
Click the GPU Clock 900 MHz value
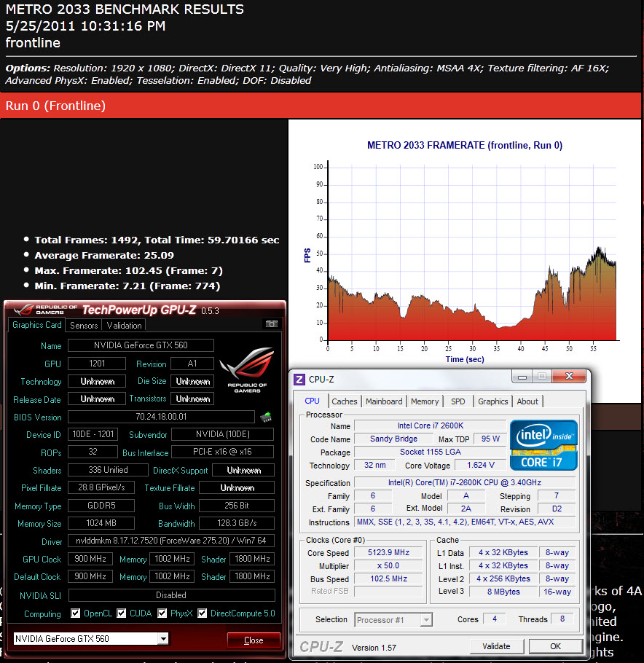point(90,559)
